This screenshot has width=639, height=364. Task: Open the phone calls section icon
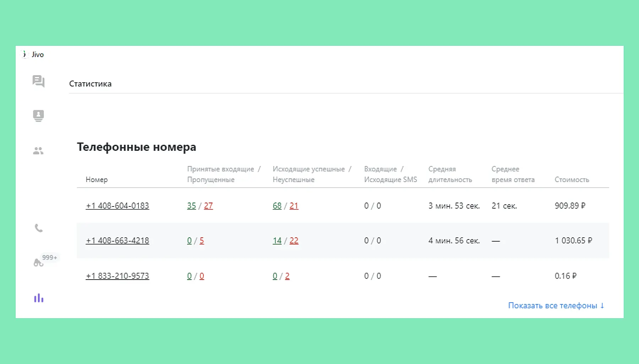click(x=39, y=228)
